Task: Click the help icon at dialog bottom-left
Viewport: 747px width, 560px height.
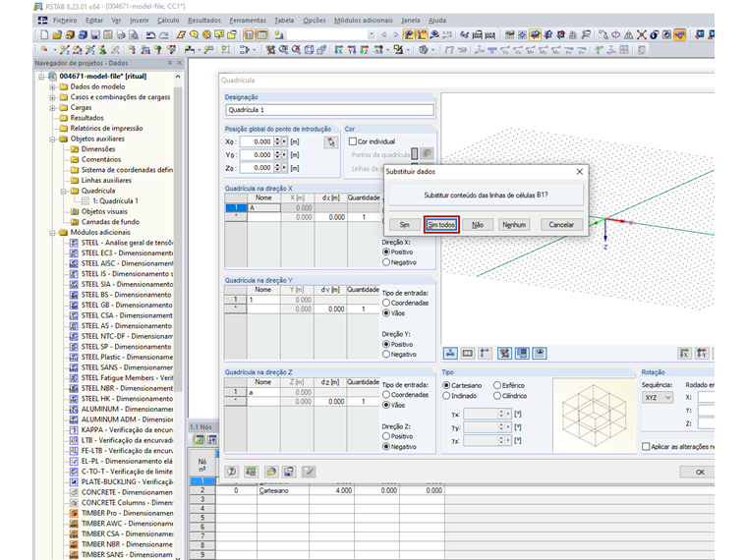Action: click(x=233, y=472)
